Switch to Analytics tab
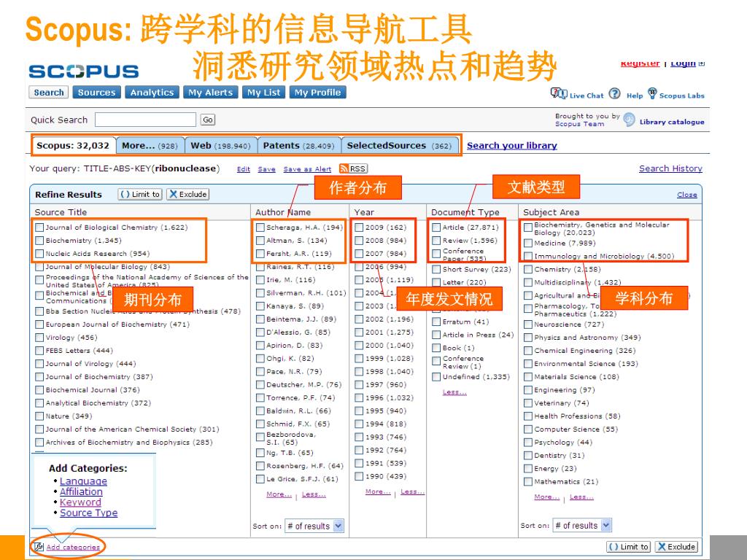 click(152, 93)
